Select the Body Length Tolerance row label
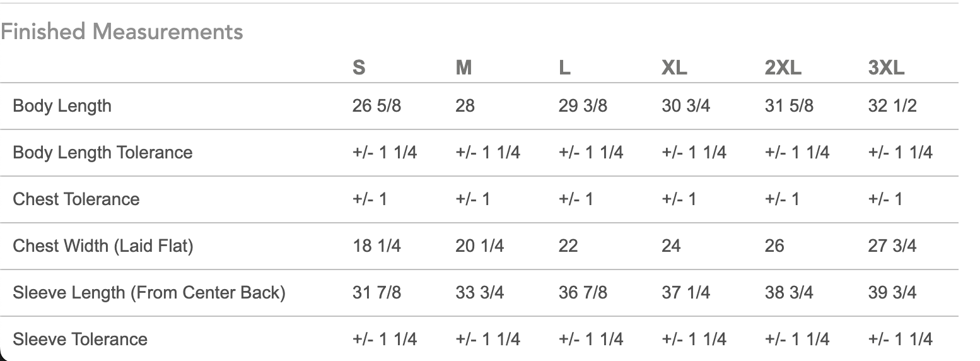Screen dimensions: 980x361 tap(102, 152)
